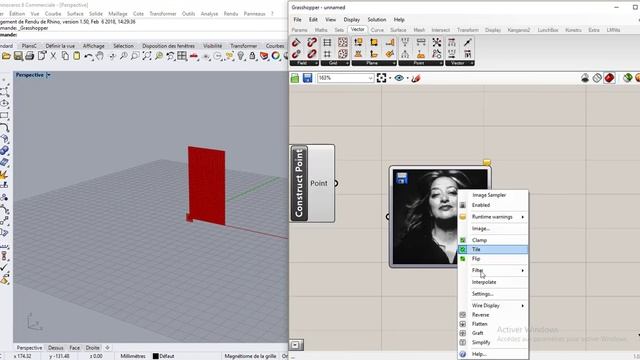Expand the Grid panel group
Viewport: 640px width, 360px height.
335,63
